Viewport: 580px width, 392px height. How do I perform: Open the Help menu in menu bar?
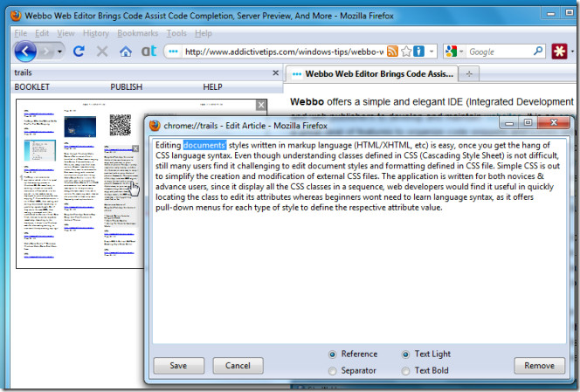[203, 33]
